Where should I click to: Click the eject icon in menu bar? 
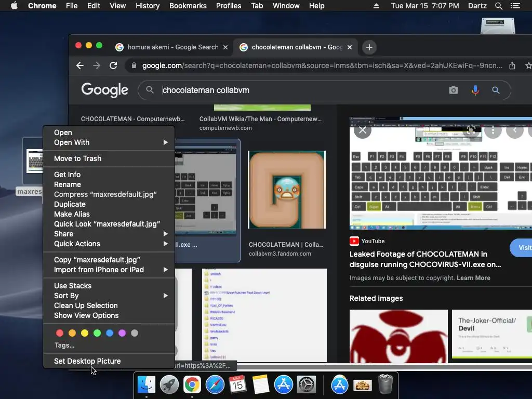[376, 6]
